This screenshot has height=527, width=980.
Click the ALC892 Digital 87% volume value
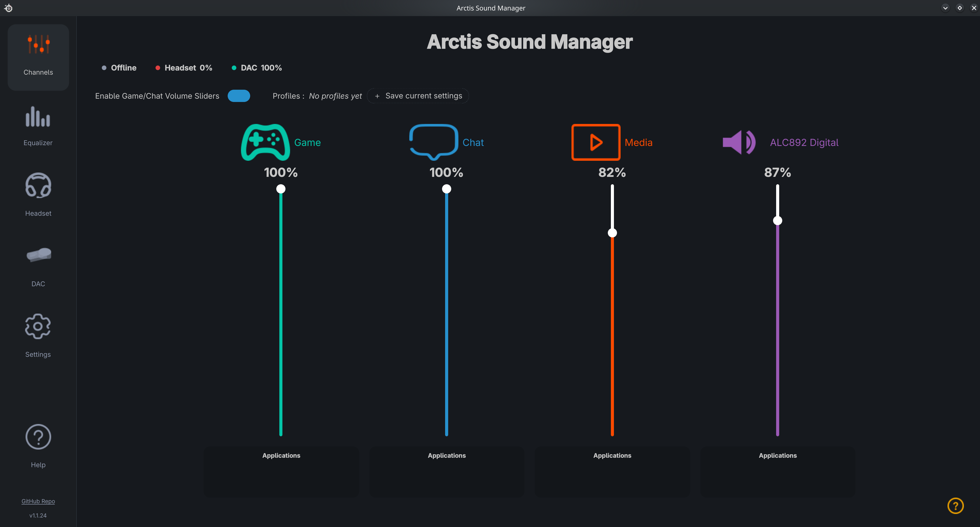778,173
